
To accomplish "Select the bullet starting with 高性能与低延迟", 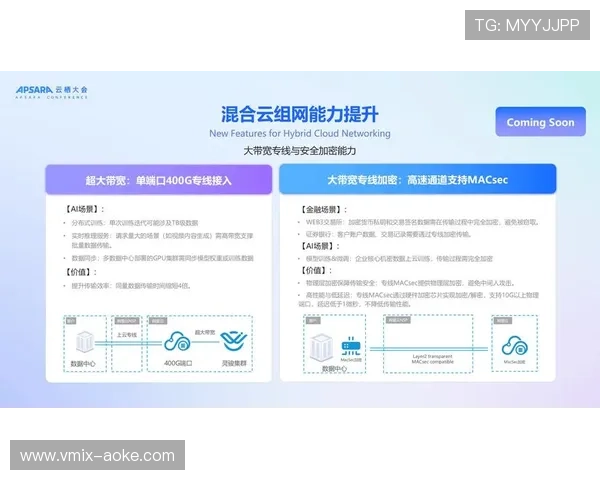I will click(x=419, y=299).
